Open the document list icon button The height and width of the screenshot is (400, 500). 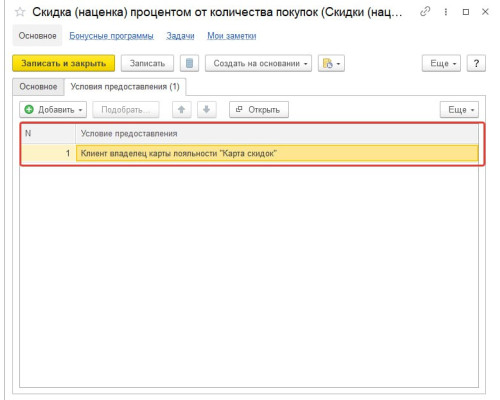point(189,63)
